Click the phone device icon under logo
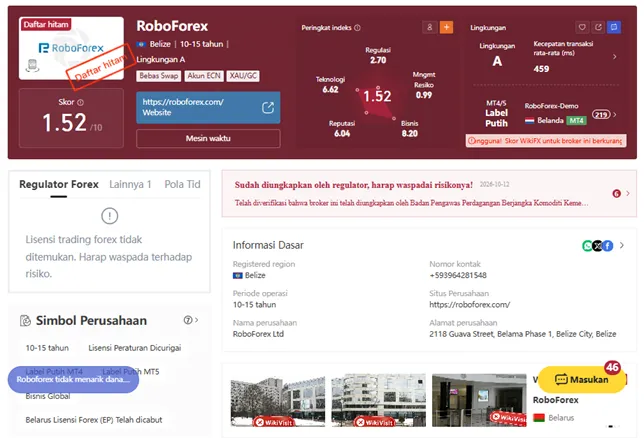Screen dimensions: 644x438 tap(32, 66)
